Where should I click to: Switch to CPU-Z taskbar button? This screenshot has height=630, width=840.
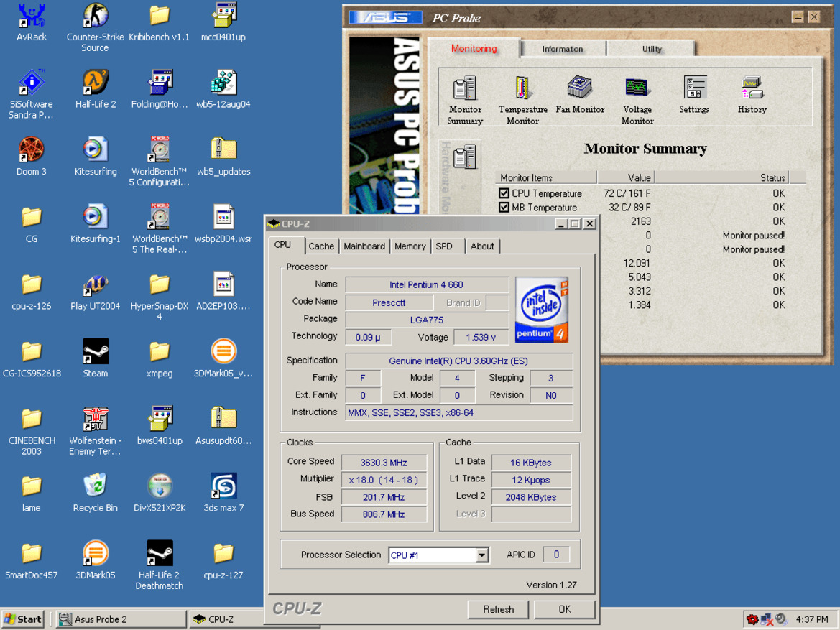click(x=228, y=619)
